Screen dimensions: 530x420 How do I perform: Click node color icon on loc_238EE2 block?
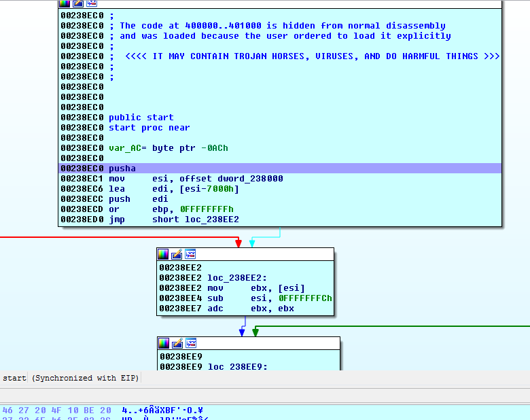(x=163, y=254)
